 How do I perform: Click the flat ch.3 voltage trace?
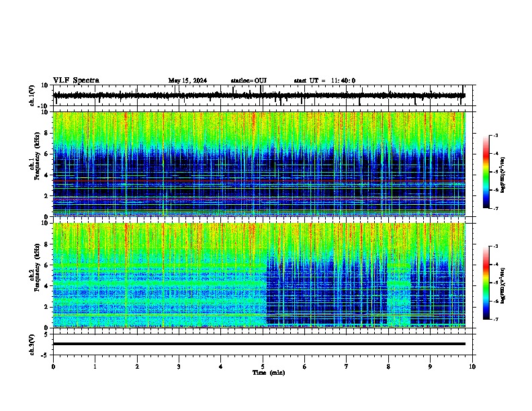click(x=259, y=344)
